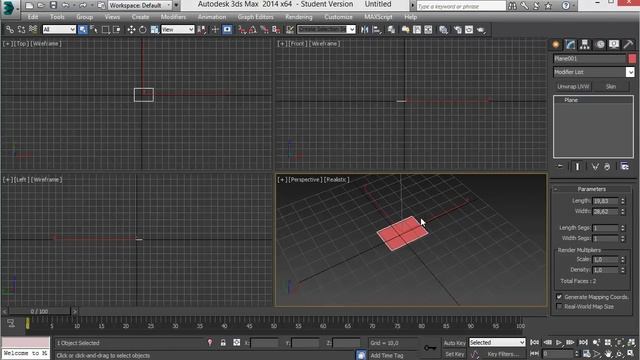Activate the Select Object tool
Image resolution: width=640 pixels, height=360 pixels.
pos(83,29)
